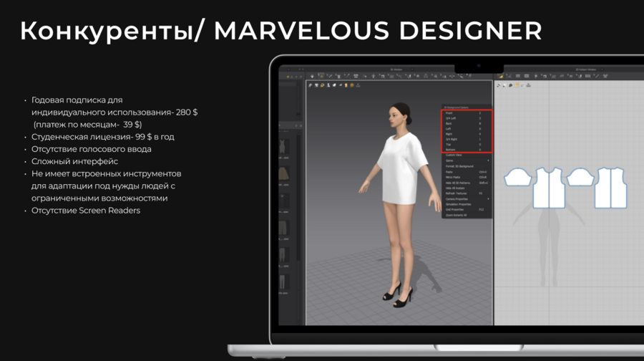
Task: Click Mirror Paste in the context menu
Action: pyautogui.click(x=467, y=177)
